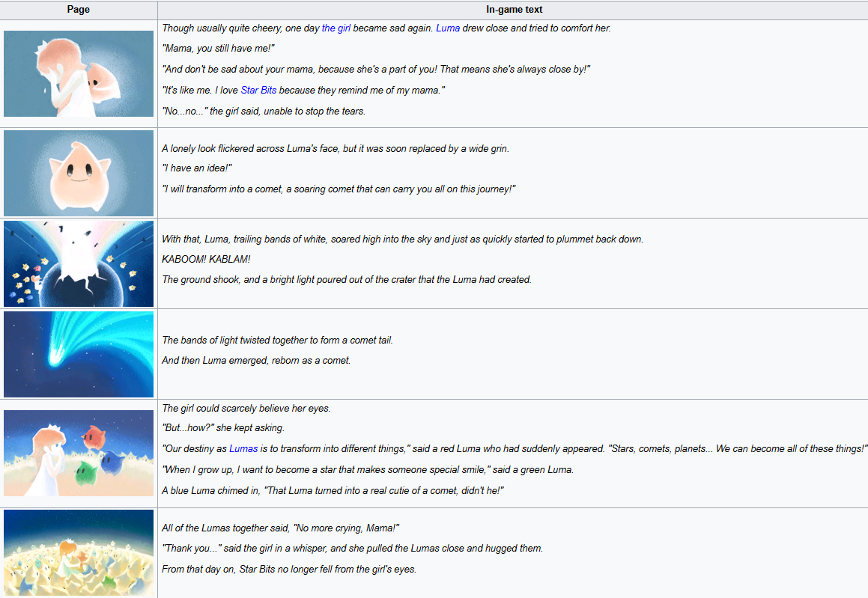This screenshot has height=598, width=868.
Task: Click the line '"But...how?" she kept asking.'
Action: pos(223,428)
